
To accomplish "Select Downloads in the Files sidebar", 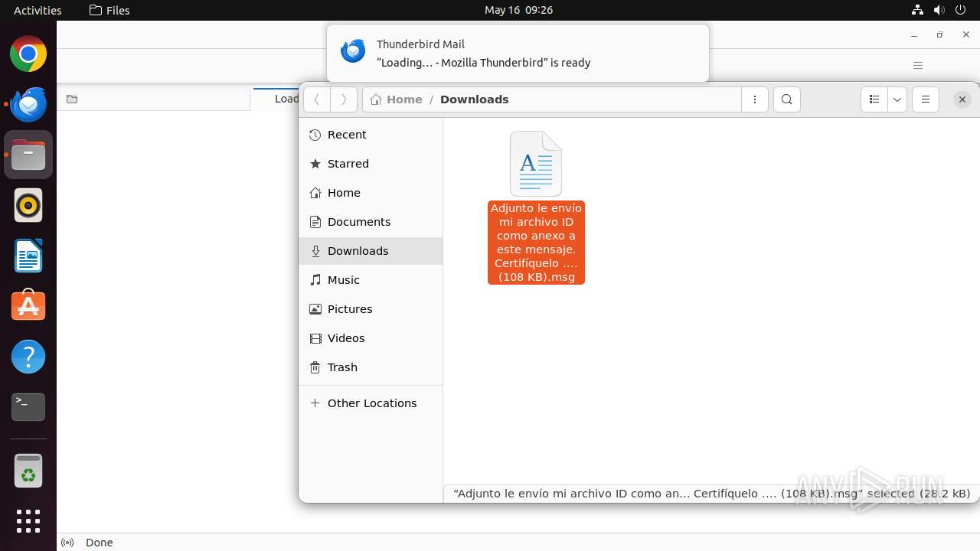I will click(x=371, y=251).
